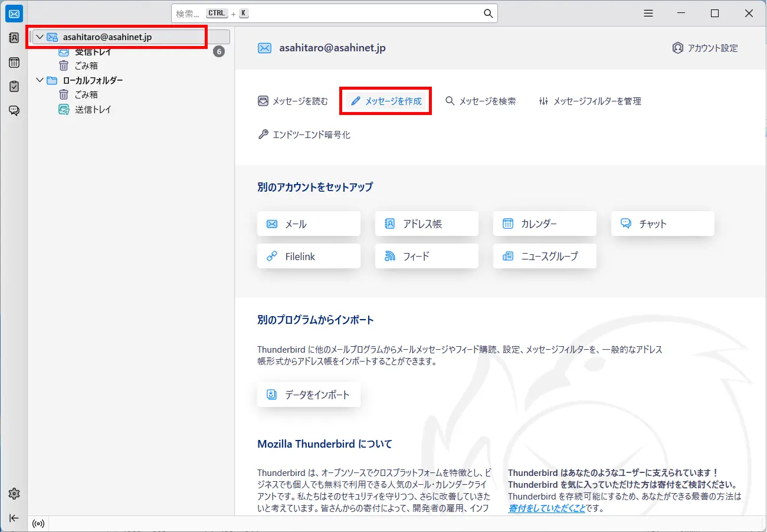Select the 受信トレイ inbox folder
The width and height of the screenshot is (767, 532).
[x=93, y=52]
